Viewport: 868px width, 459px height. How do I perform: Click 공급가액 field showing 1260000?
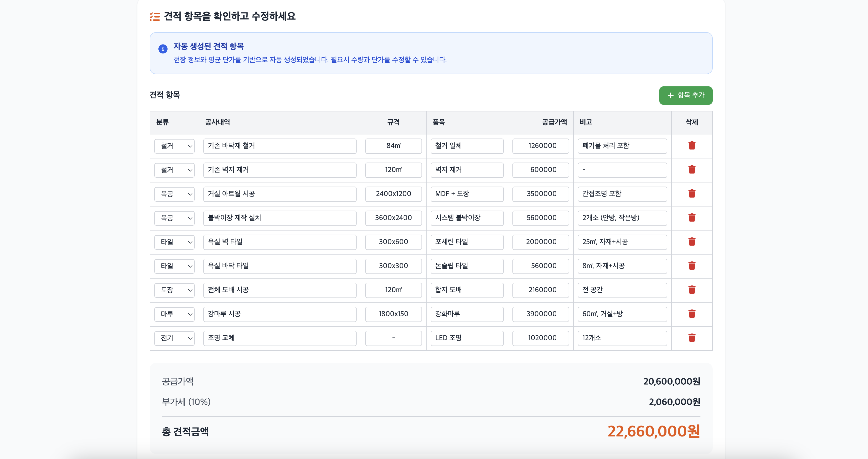(x=541, y=146)
